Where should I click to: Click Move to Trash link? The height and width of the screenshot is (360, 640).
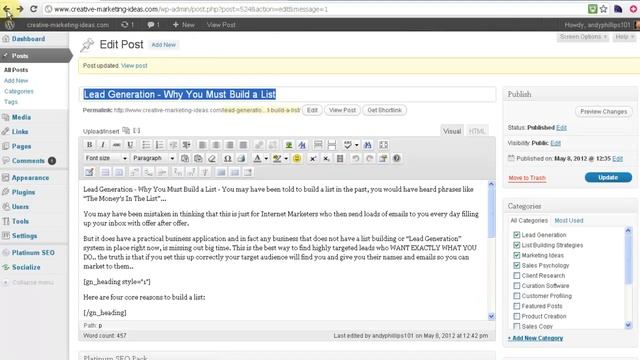tap(527, 178)
